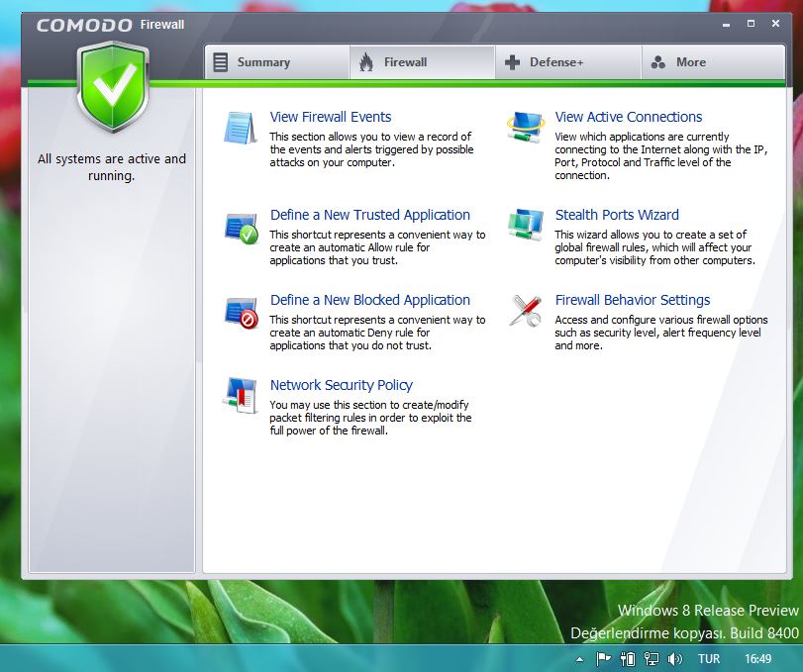
Task: Select the Firewall tab
Action: (423, 62)
